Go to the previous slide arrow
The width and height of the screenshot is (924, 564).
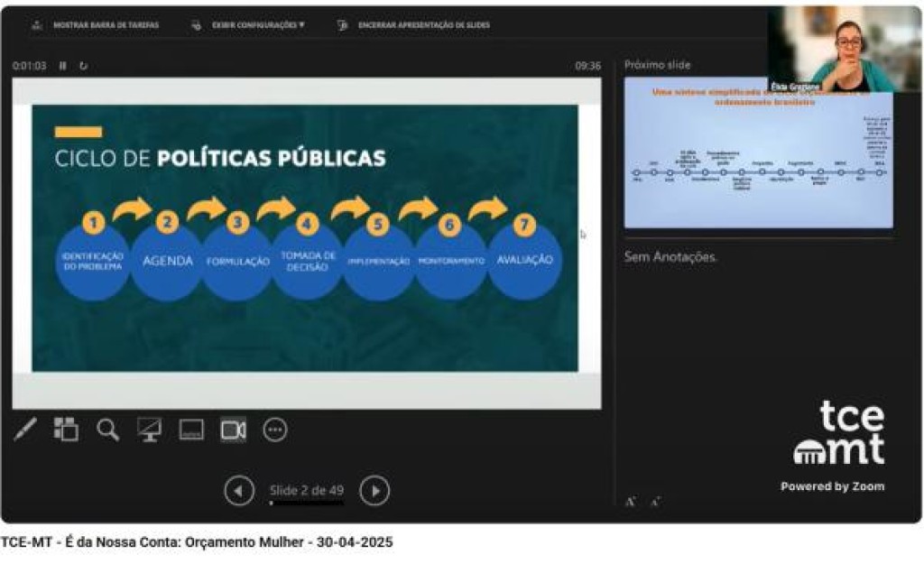click(239, 491)
